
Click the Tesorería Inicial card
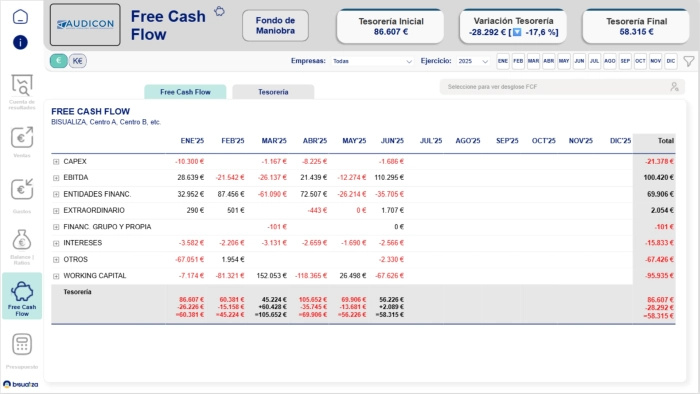pyautogui.click(x=390, y=26)
